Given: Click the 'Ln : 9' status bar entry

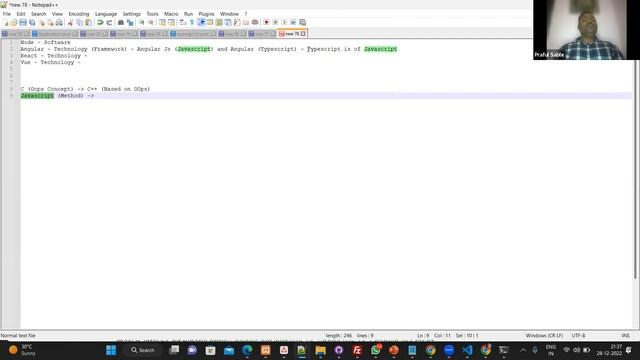Looking at the screenshot, I should (x=423, y=336).
